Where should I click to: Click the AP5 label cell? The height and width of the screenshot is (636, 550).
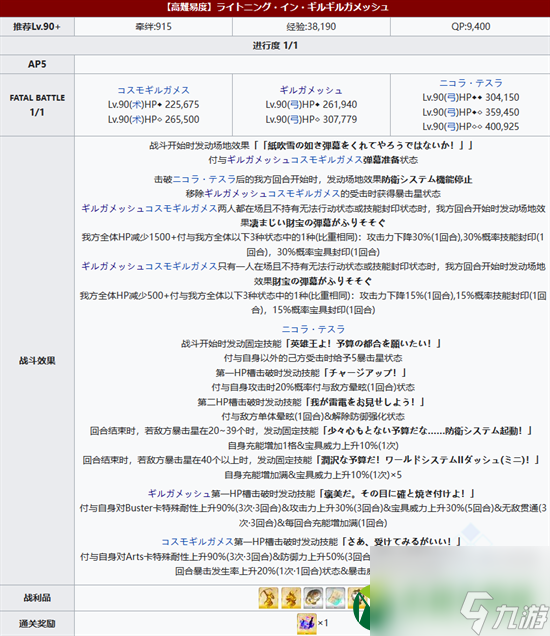(x=37, y=64)
